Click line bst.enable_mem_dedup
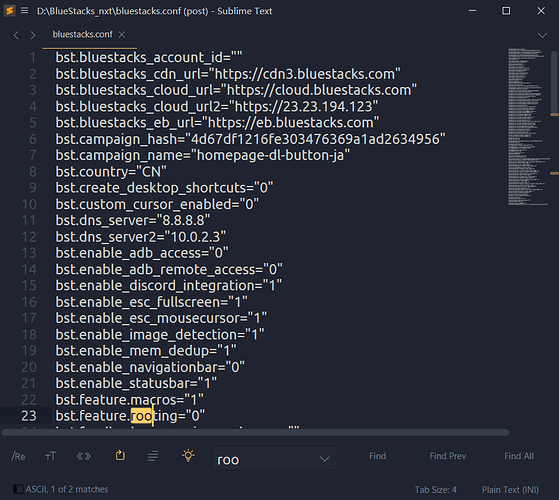The height and width of the screenshot is (500, 559). (x=146, y=351)
